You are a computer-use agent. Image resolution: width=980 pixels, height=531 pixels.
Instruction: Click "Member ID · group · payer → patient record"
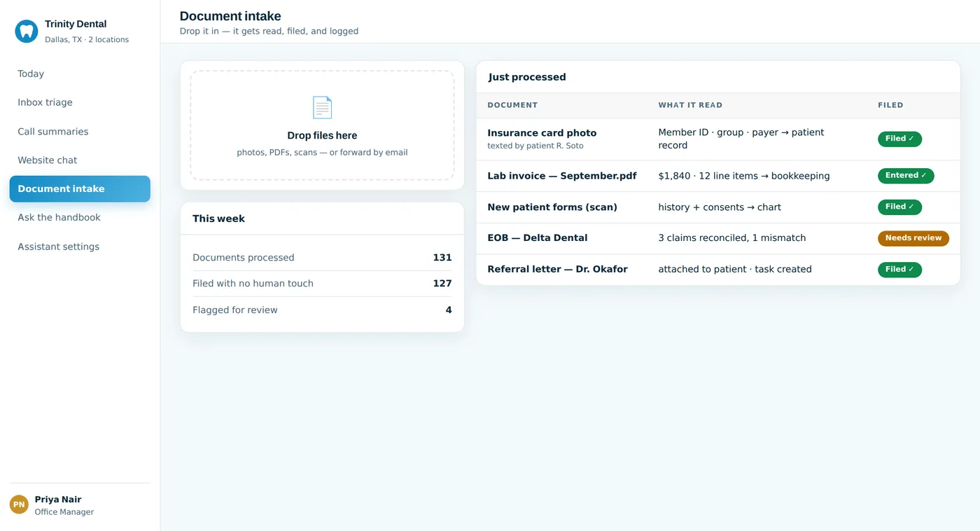click(741, 139)
